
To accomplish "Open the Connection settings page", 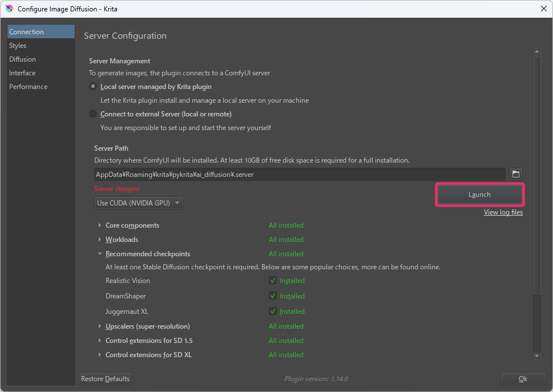I will (x=41, y=31).
